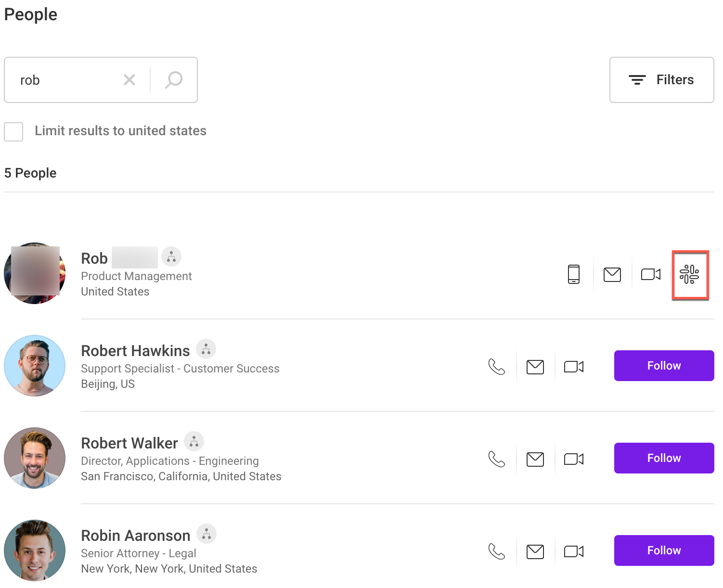Open Robert Hawkins' profile photo
Screen dimensions: 723x588
(x=35, y=366)
